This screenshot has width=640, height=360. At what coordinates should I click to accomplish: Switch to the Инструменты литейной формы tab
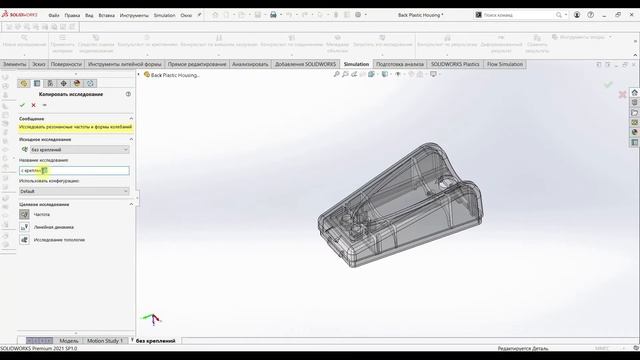[124, 64]
